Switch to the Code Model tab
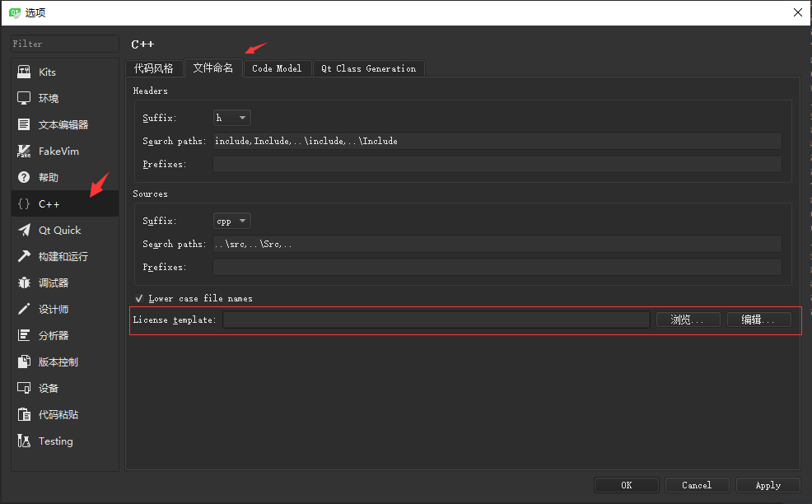Screen dimensions: 812x504 [277, 68]
